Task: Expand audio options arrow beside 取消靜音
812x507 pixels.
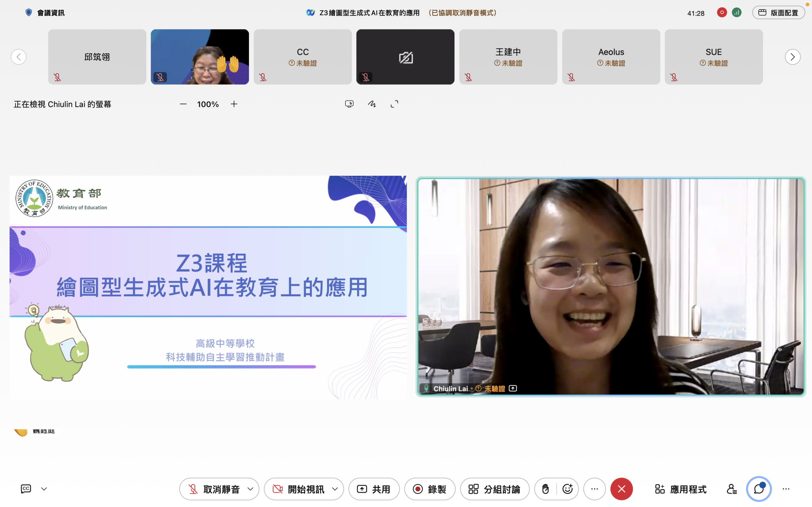Action: pos(250,489)
